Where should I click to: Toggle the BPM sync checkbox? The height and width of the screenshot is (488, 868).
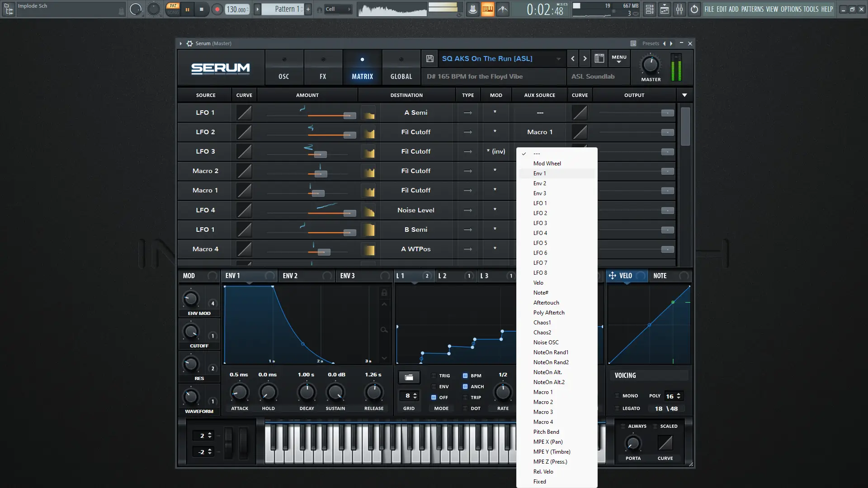(465, 375)
